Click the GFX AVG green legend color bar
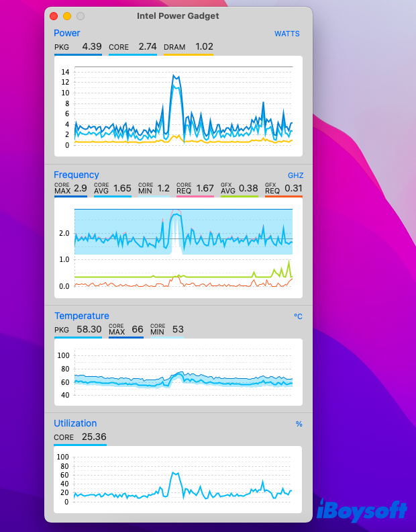Image resolution: width=416 pixels, height=532 pixels. tap(240, 196)
